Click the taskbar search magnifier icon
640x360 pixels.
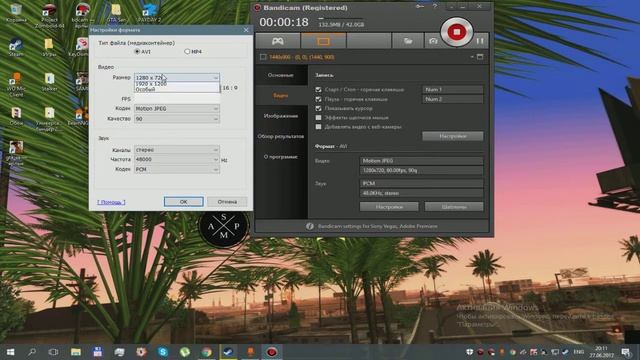pos(32,352)
